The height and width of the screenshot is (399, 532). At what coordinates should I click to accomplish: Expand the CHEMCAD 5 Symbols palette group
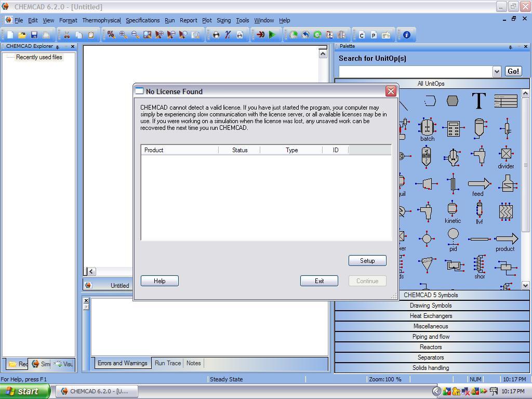coord(431,295)
